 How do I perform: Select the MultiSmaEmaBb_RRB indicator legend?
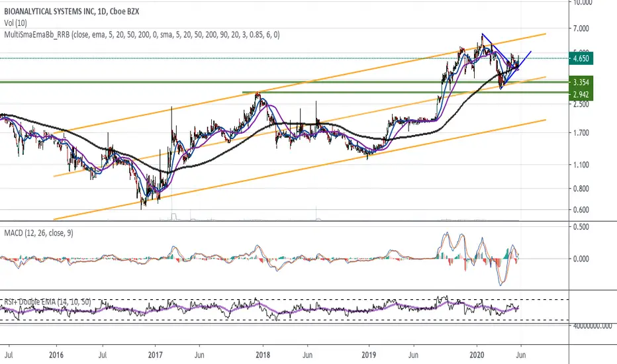click(142, 35)
